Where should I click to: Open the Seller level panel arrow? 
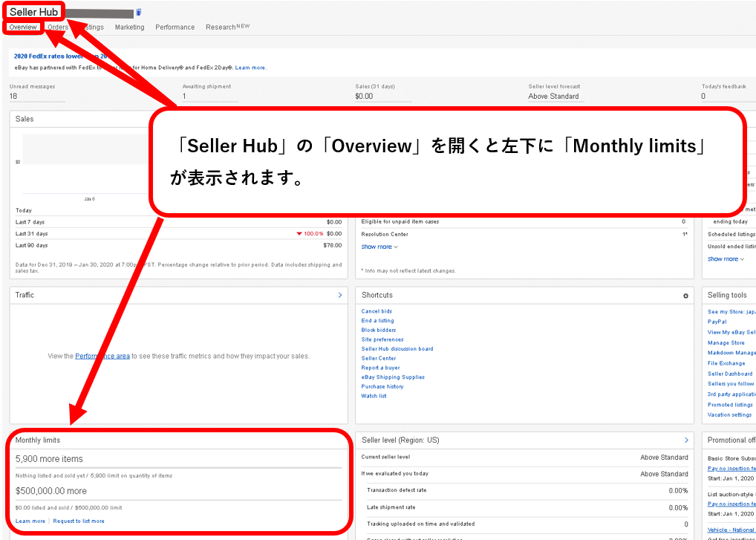(x=686, y=440)
